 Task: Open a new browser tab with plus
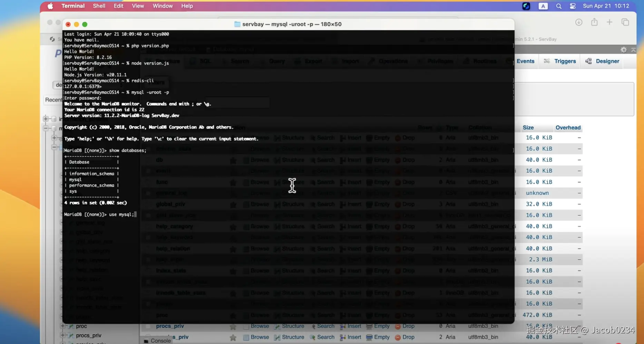coord(609,22)
